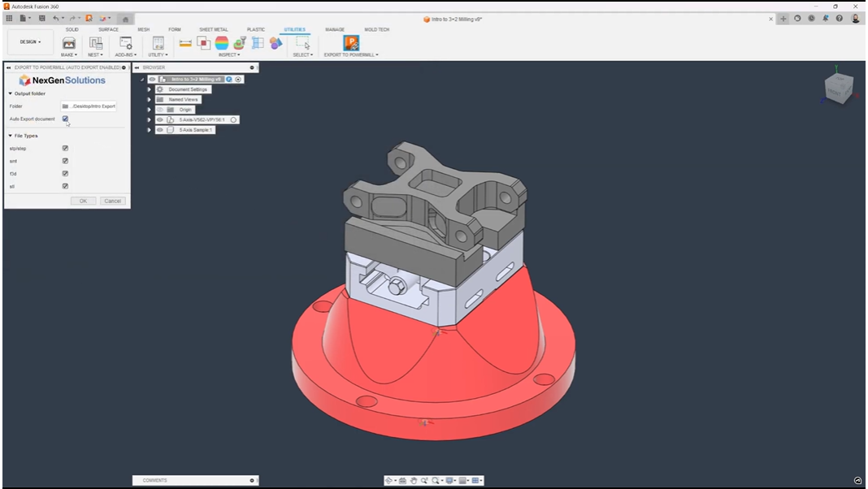Viewport: 868px width, 489px height.
Task: Redo the last undone action
Action: tap(72, 18)
